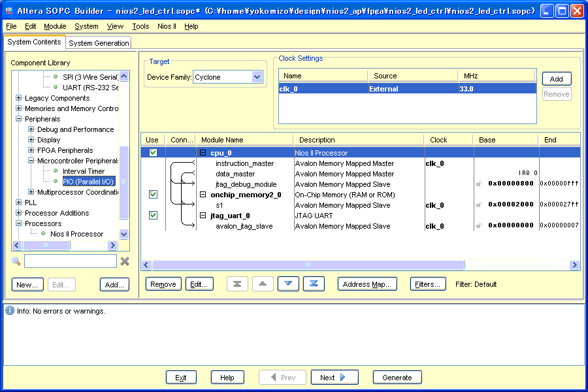Open the Module menu

coord(55,26)
